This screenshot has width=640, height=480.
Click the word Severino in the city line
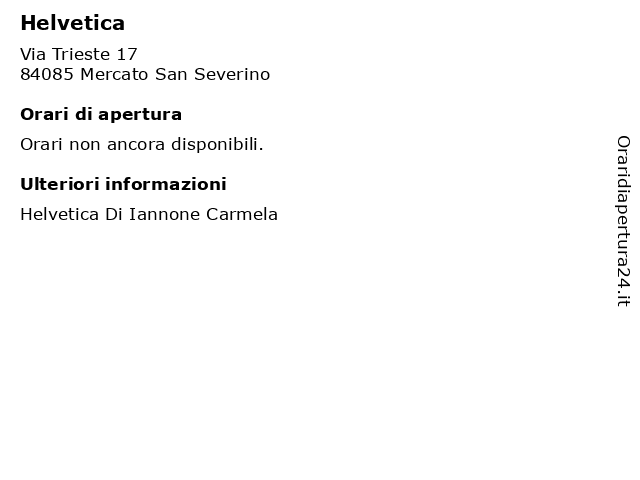[x=232, y=74]
